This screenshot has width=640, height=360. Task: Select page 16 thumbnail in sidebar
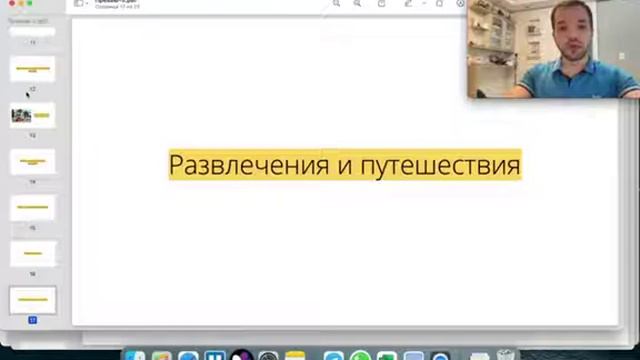[x=33, y=254]
